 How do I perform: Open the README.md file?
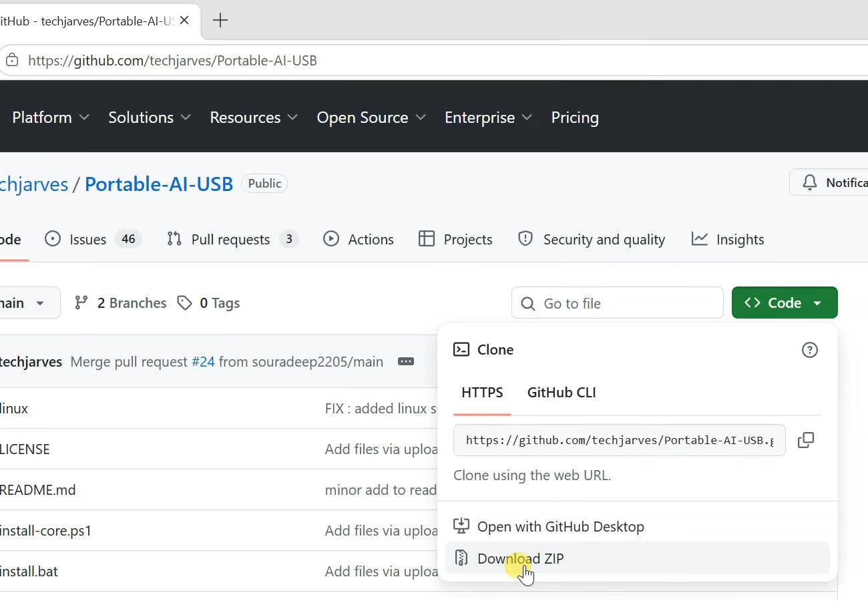point(37,490)
